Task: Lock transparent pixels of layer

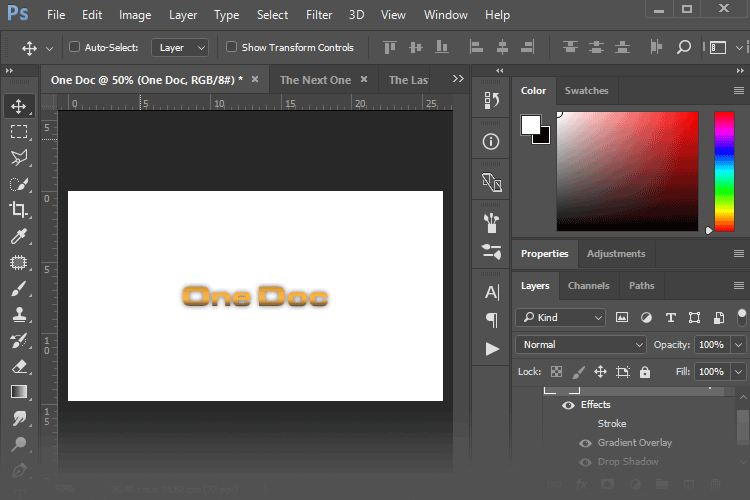Action: [556, 372]
